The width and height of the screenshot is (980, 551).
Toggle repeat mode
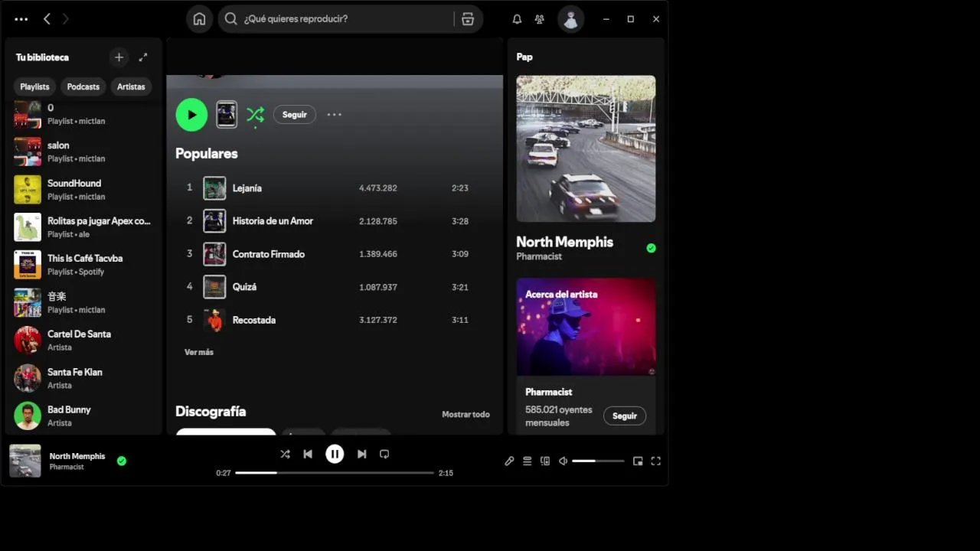(x=384, y=454)
